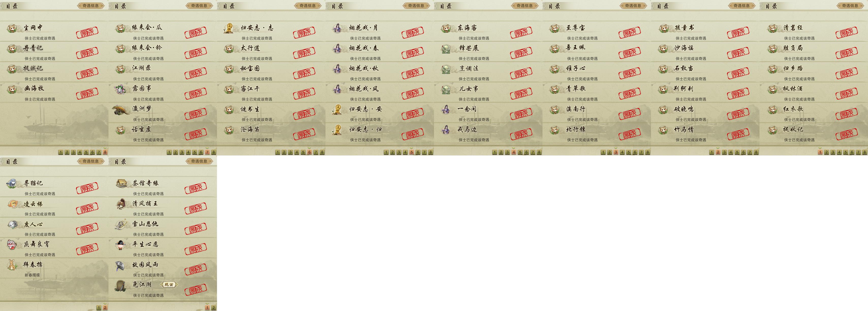Select the golden statue icon for 归安志·志
This screenshot has width=868, height=311.
click(228, 28)
